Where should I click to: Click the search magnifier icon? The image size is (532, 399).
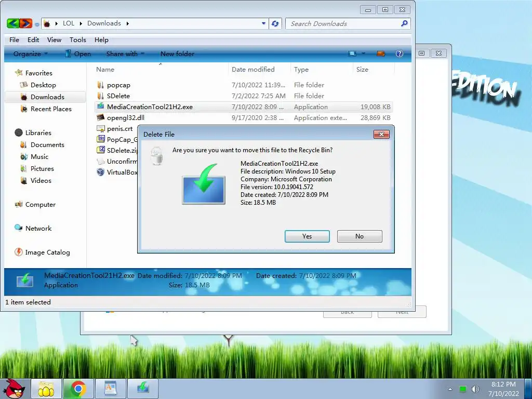point(404,23)
